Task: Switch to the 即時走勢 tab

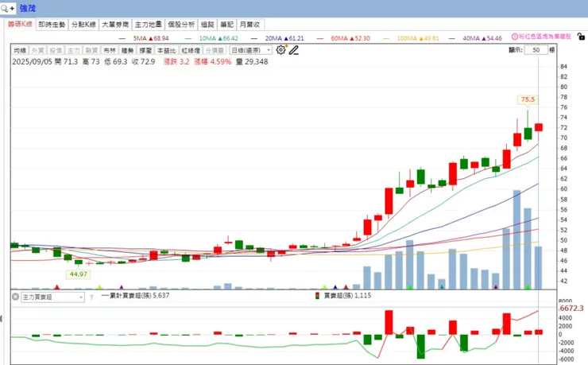Action: pos(52,25)
